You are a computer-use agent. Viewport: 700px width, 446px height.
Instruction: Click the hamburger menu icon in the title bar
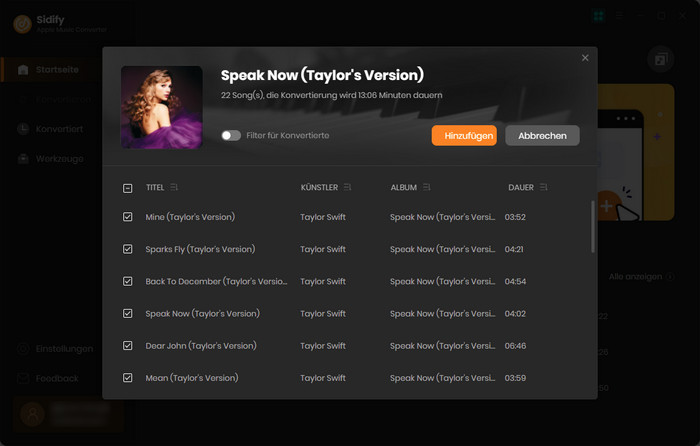[x=620, y=16]
